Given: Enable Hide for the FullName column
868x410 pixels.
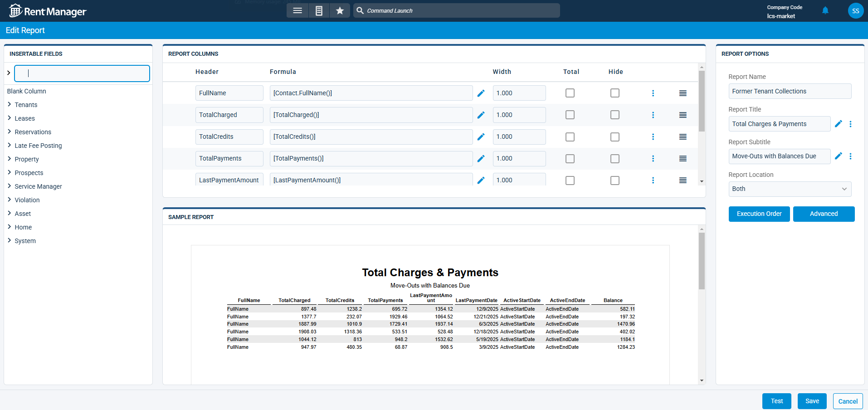Looking at the screenshot, I should [x=614, y=93].
